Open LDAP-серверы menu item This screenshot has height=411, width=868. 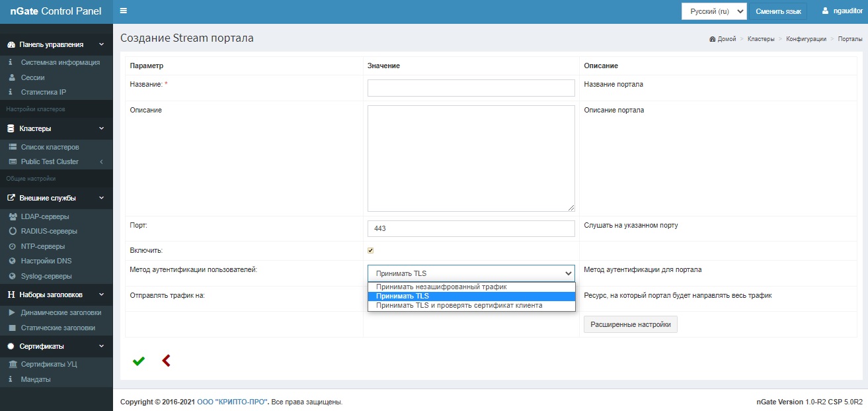point(56,216)
